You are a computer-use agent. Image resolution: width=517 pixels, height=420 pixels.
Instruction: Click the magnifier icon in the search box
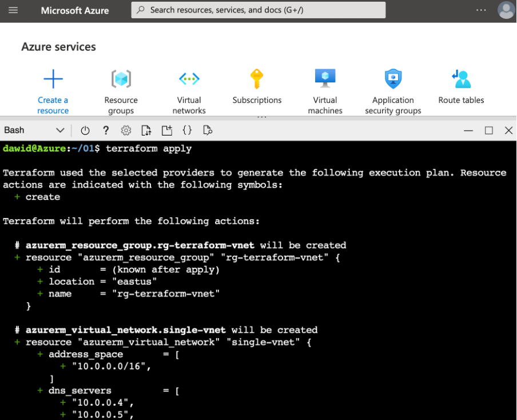pos(141,10)
